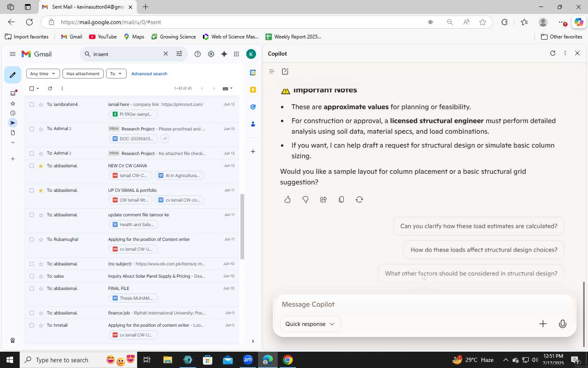This screenshot has height=368, width=588.
Task: Open Growing Science bookmark
Action: click(x=174, y=37)
